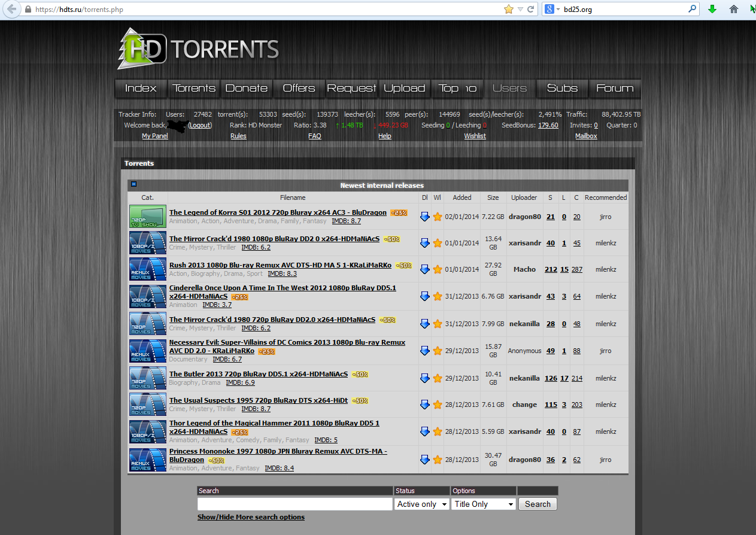Open the Request menu item
Viewport: 756px width, 535px height.
tap(352, 88)
